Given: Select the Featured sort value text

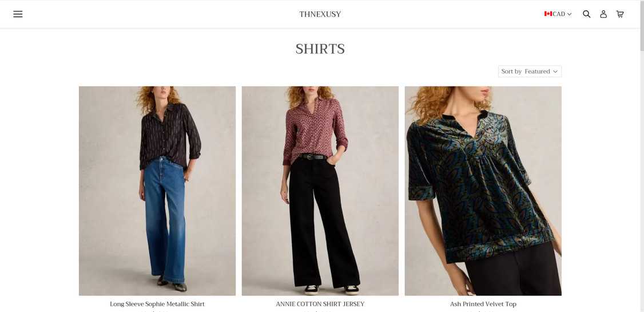Looking at the screenshot, I should point(537,72).
